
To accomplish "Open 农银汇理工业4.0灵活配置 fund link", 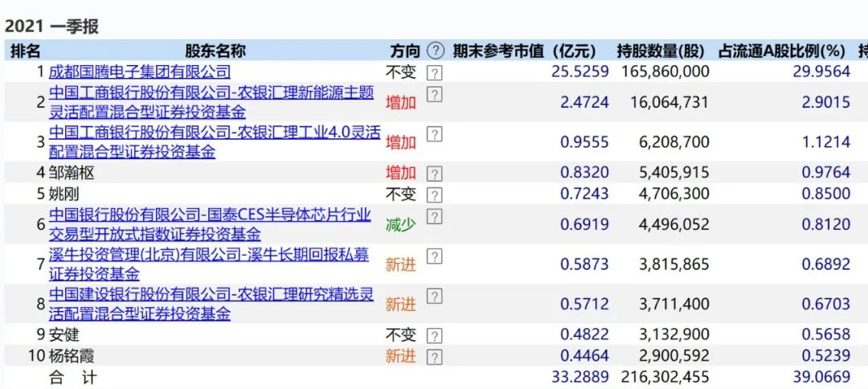I will (x=215, y=141).
